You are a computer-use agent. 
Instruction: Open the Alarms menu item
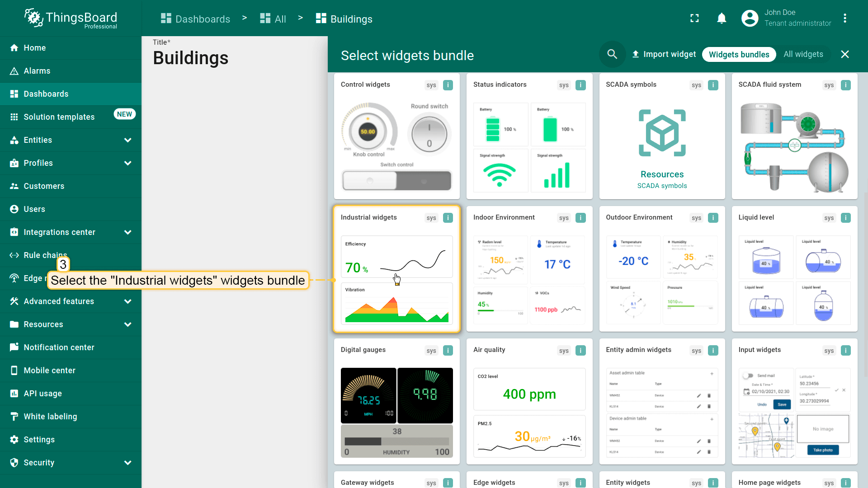tap(37, 71)
